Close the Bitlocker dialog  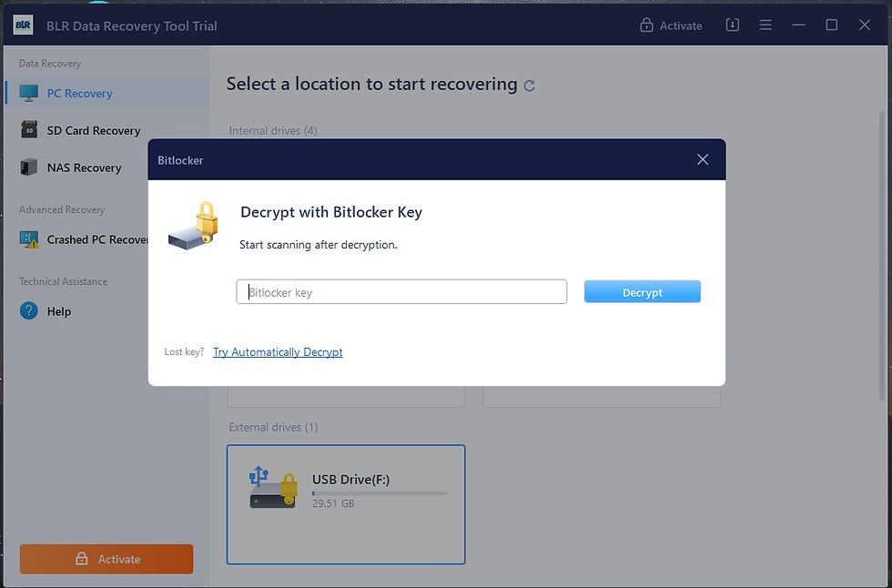[703, 160]
